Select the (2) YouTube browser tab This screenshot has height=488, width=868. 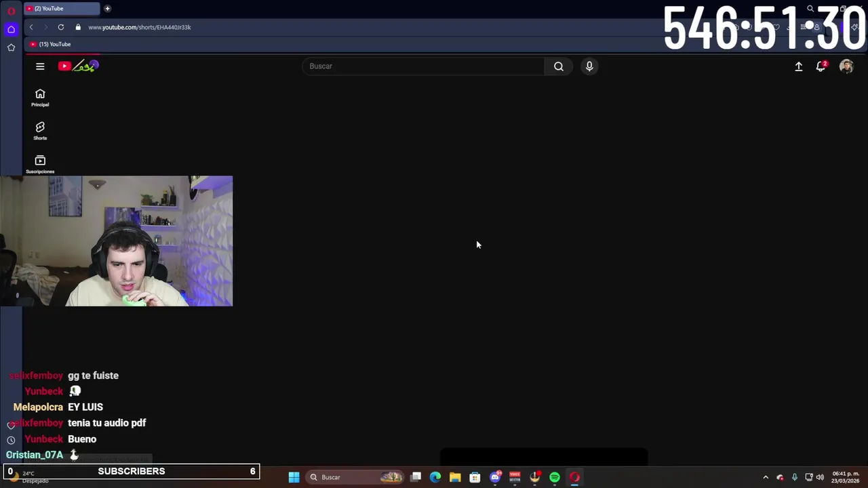[x=61, y=8]
